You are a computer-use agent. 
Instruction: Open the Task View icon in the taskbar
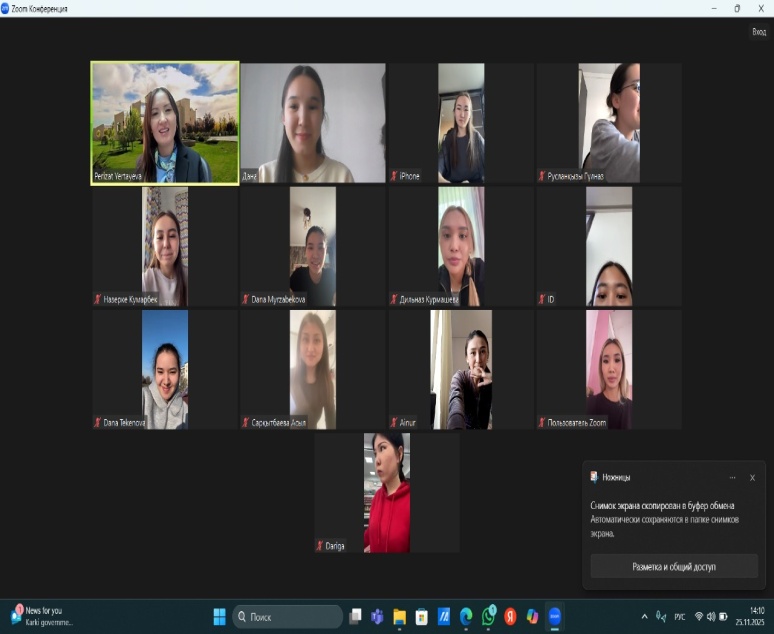[356, 616]
